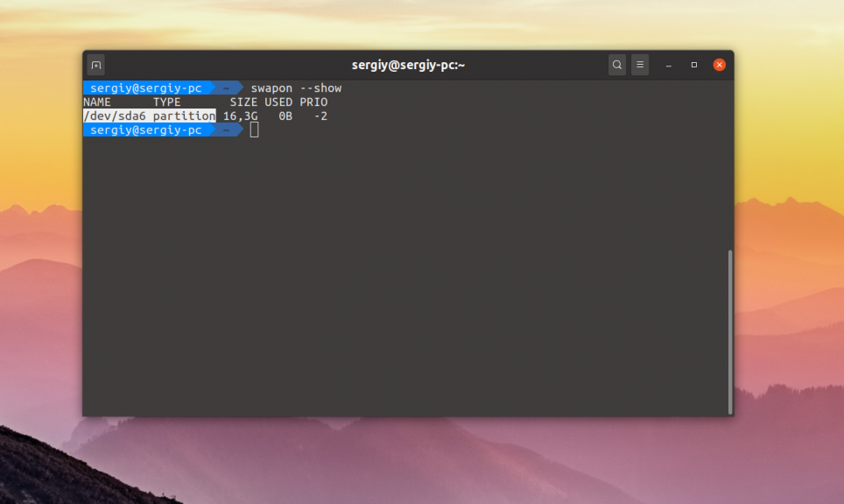The width and height of the screenshot is (844, 504).
Task: Minimize the terminal window
Action: (669, 65)
